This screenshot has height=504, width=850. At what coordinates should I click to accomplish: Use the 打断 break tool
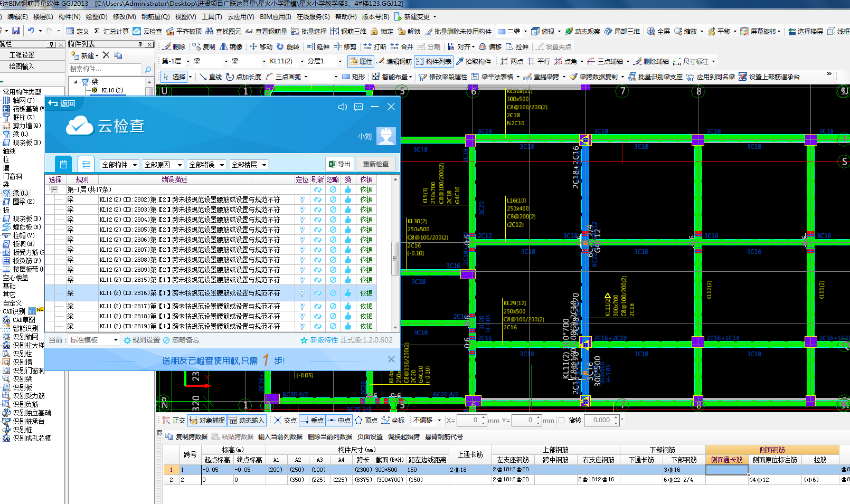375,46
